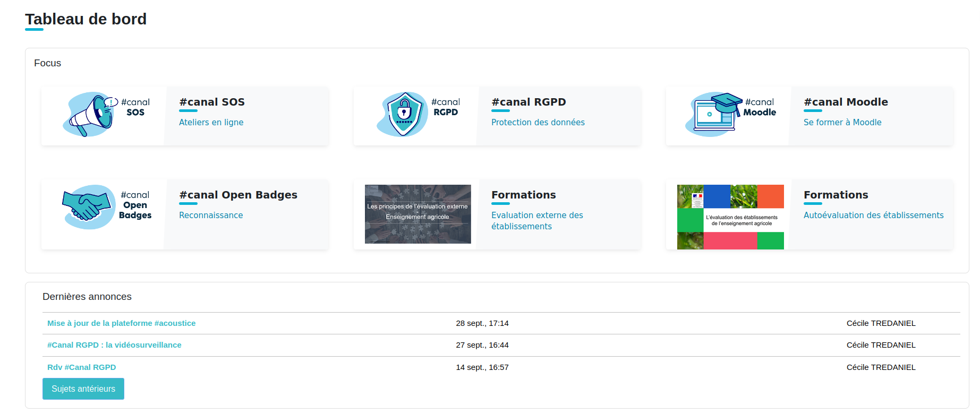Click the Sujets antérieurs button
This screenshot has width=980, height=414.
[83, 389]
